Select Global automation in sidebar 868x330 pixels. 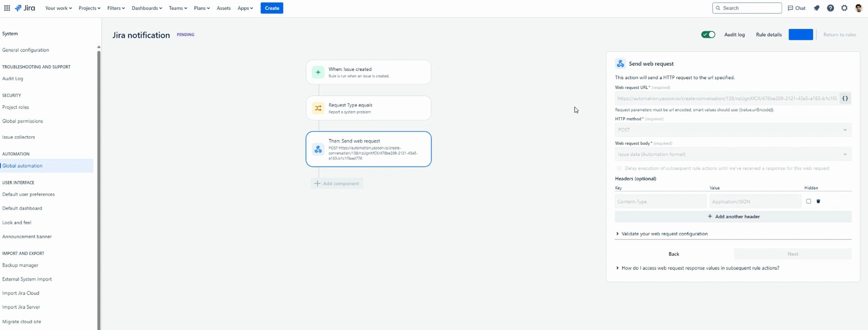tap(47, 166)
